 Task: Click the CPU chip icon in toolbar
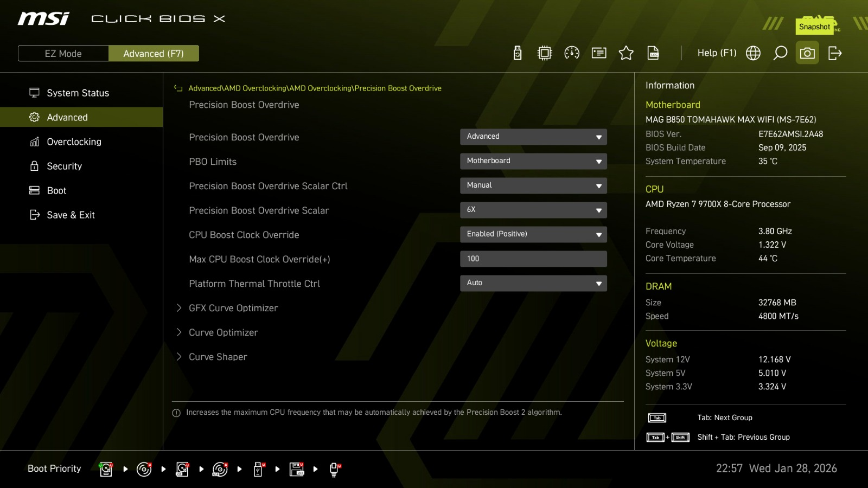(x=545, y=53)
